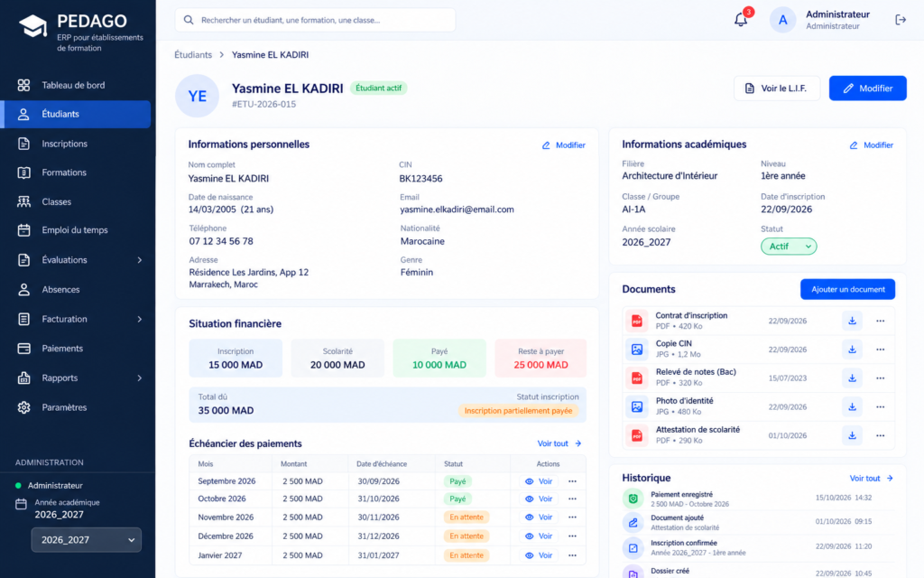This screenshot has height=578, width=924.
Task: Click Ajouter un document
Action: click(847, 289)
